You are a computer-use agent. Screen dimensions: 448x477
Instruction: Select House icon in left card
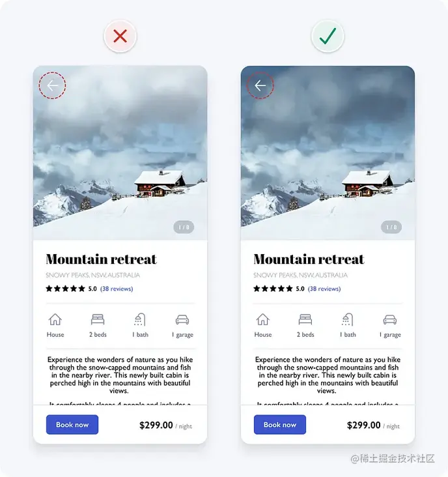(55, 319)
